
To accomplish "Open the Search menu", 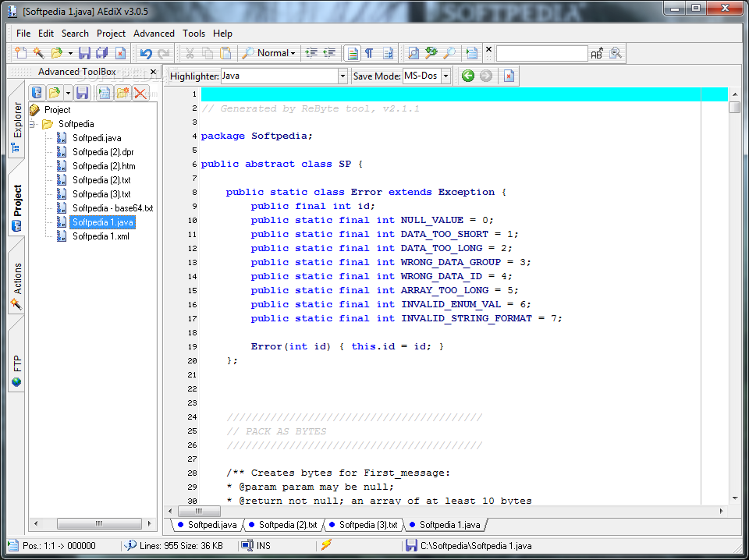I will tap(75, 34).
